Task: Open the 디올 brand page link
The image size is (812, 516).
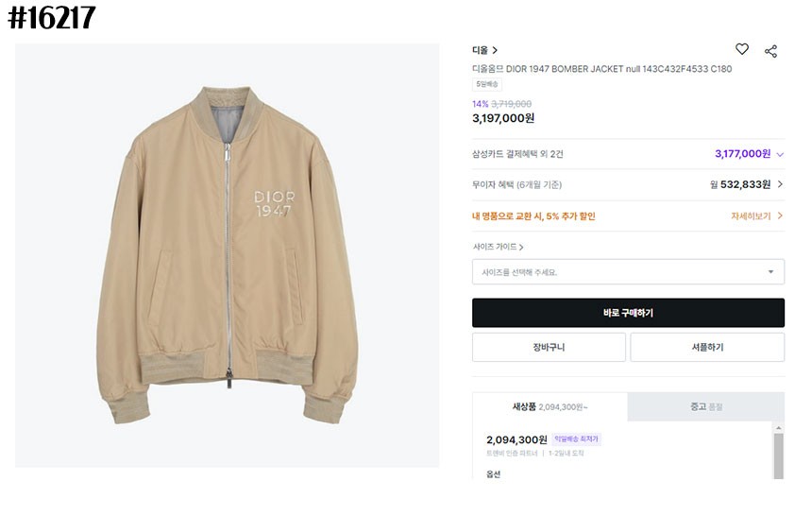Action: coord(484,50)
